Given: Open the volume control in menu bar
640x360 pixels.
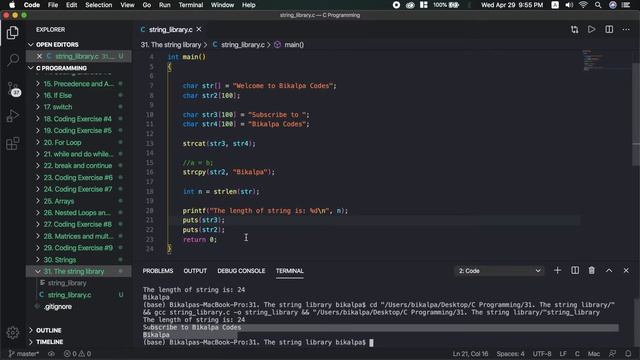Looking at the screenshot, I should (569, 5).
